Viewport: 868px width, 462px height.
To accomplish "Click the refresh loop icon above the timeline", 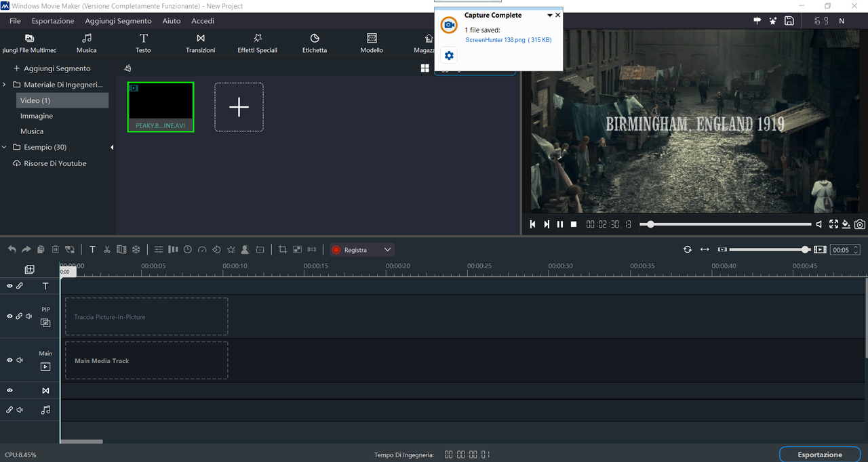I will tap(688, 249).
